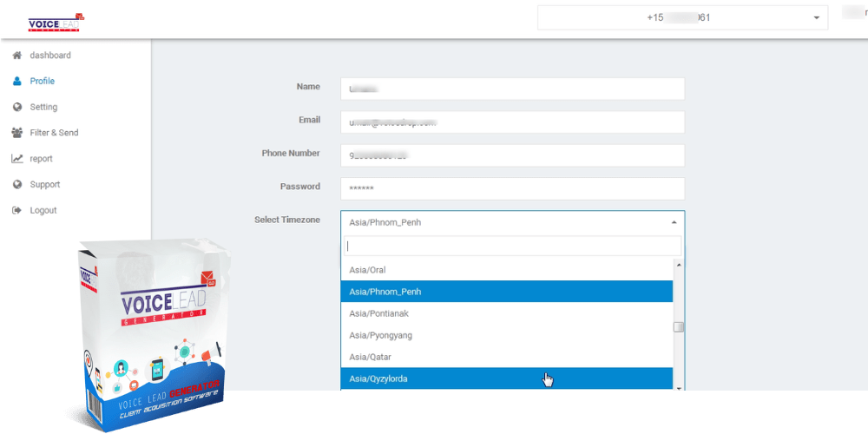Click the globe icon beside Support
The height and width of the screenshot is (434, 868).
click(17, 184)
